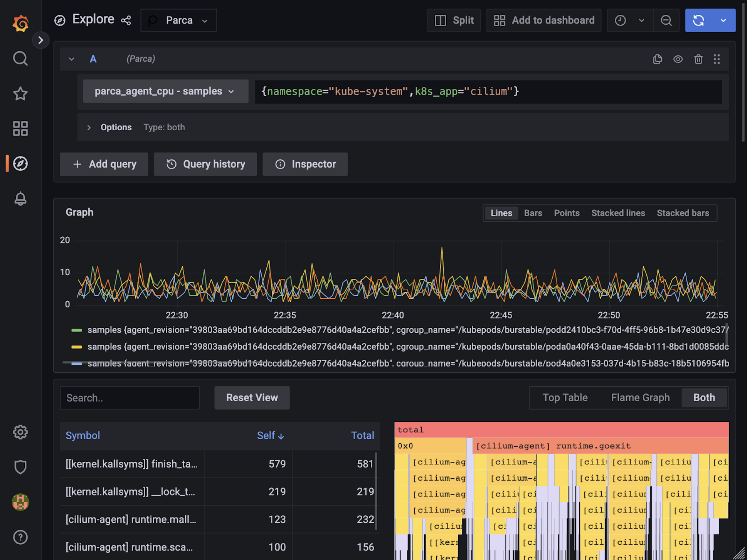Sort the table by the Total column

363,436
